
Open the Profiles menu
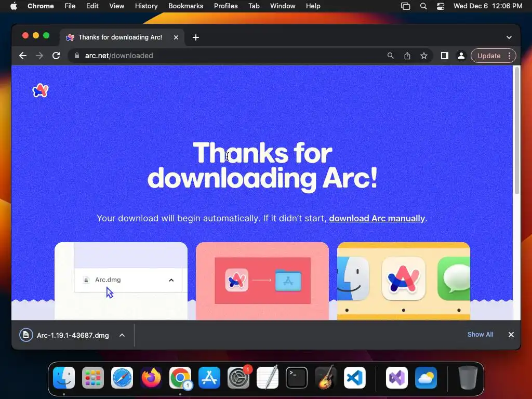coord(225,6)
